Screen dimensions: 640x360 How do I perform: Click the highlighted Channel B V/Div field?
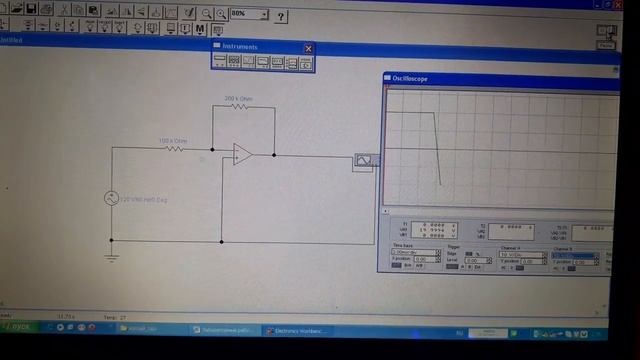[573, 256]
